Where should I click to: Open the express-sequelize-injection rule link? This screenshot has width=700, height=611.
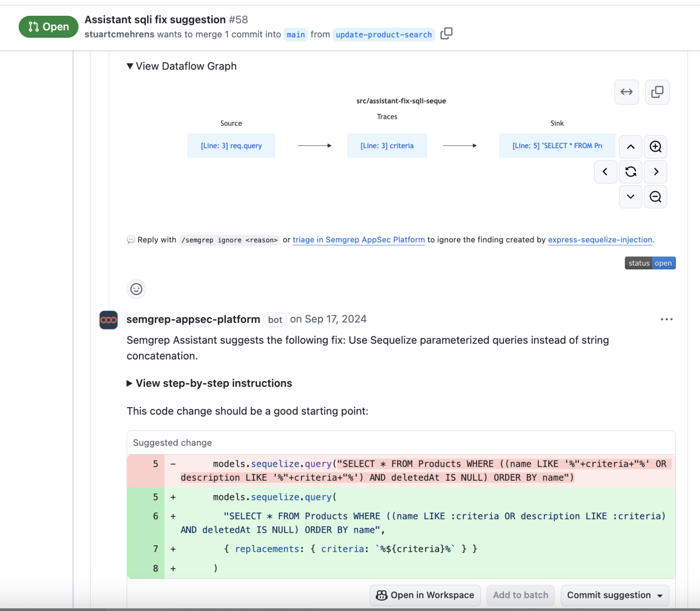[x=600, y=240]
